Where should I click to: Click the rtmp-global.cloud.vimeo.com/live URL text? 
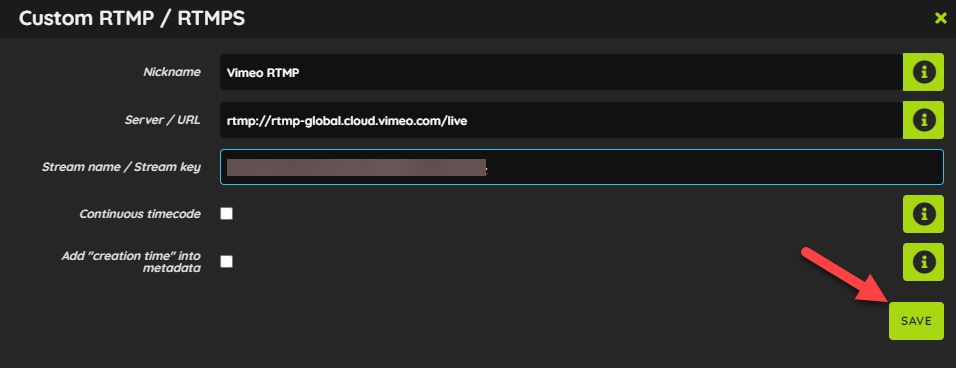click(347, 121)
